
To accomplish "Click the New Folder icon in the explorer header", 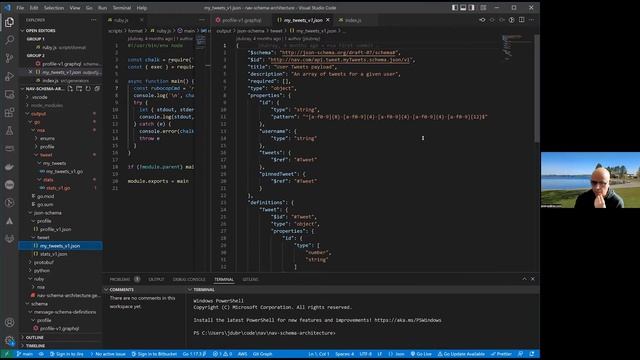I will [79, 89].
